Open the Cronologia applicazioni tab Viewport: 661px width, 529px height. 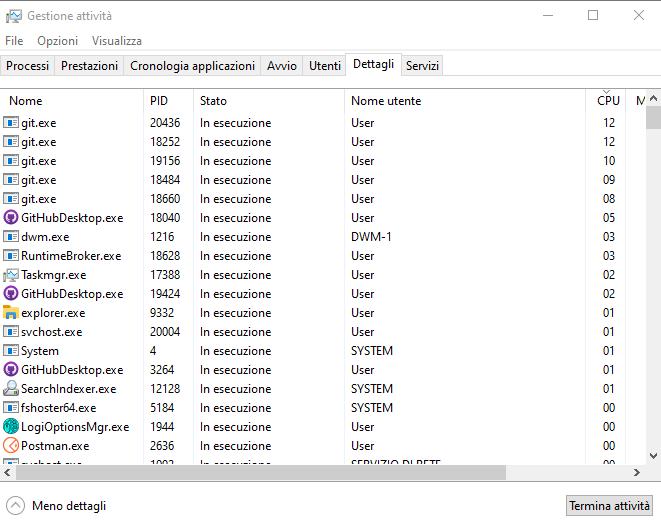tap(192, 66)
